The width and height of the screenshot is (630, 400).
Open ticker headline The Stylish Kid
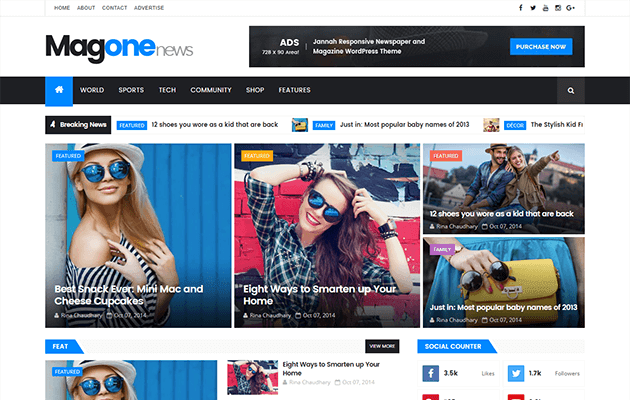coord(557,125)
